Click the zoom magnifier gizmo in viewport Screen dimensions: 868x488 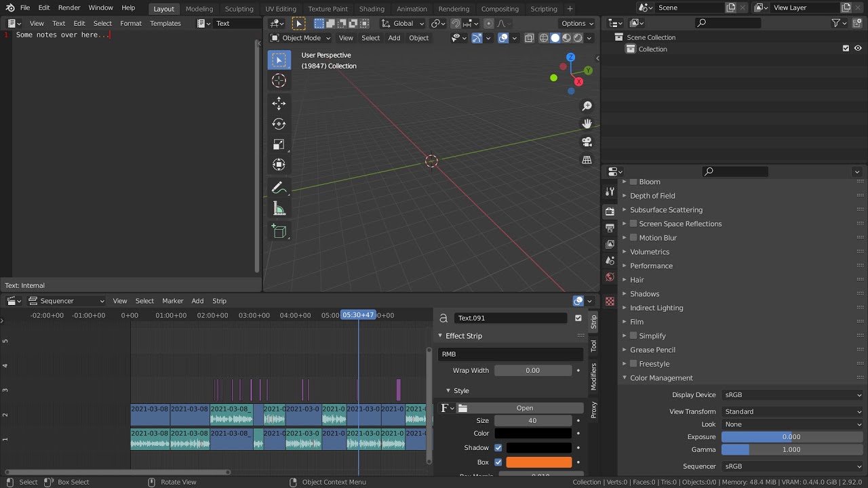coord(587,106)
